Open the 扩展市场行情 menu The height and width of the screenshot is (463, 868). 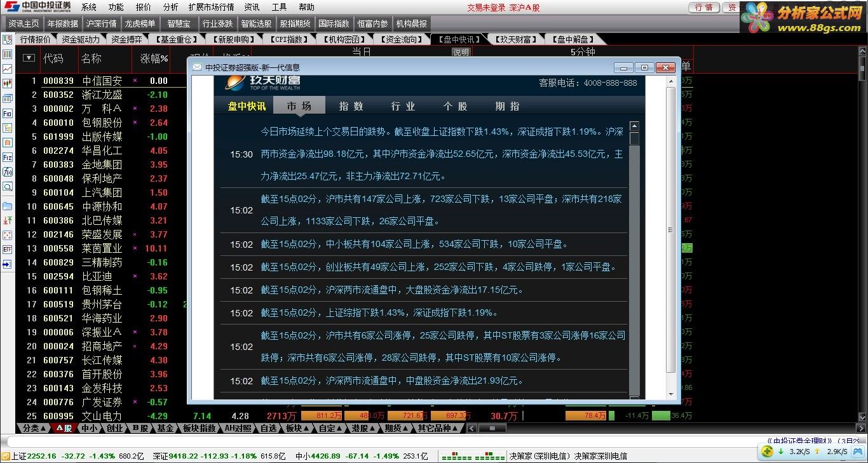tap(212, 7)
